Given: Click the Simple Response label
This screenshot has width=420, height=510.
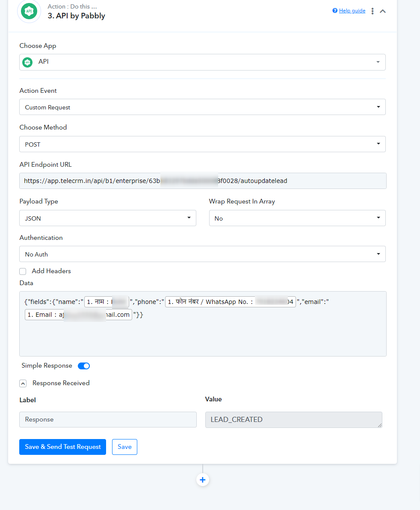Looking at the screenshot, I should (x=47, y=366).
